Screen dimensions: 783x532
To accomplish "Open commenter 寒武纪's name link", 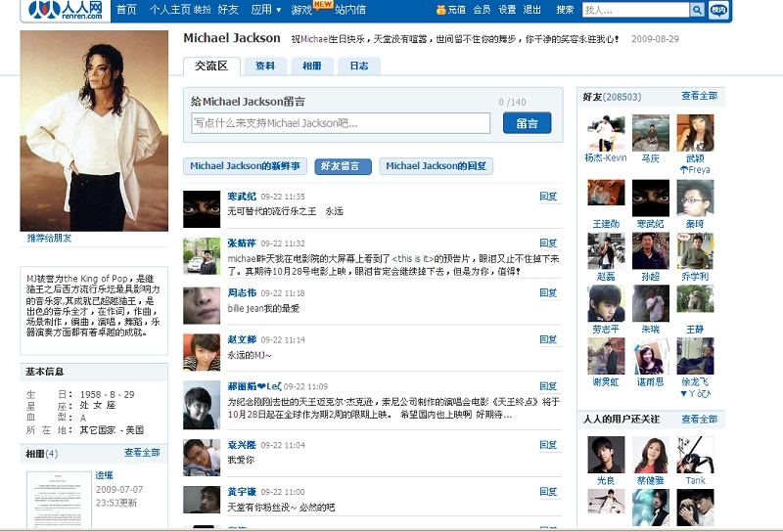I will tap(242, 197).
